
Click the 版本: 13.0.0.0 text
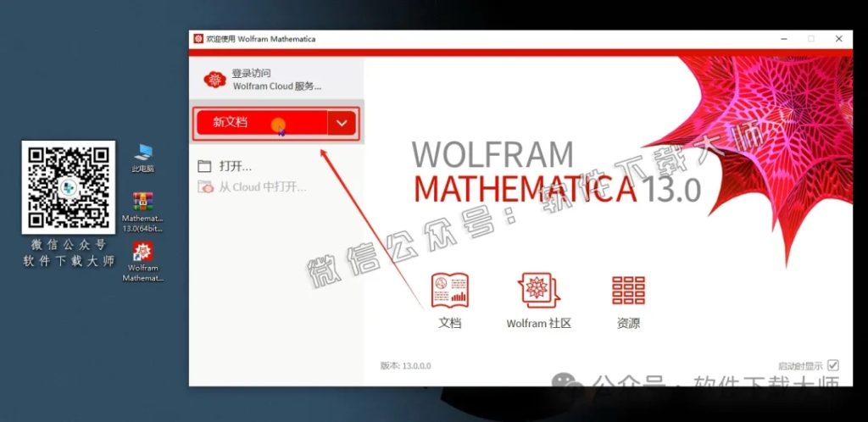point(406,365)
